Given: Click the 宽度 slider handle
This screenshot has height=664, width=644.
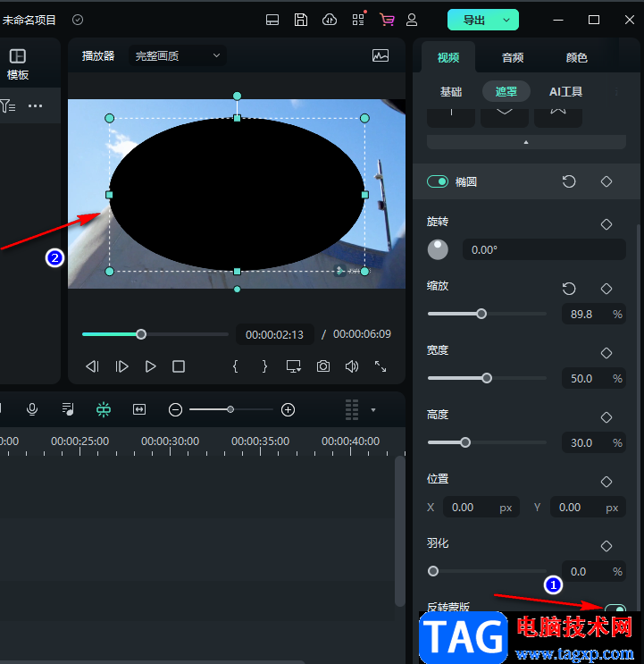Looking at the screenshot, I should 487,378.
